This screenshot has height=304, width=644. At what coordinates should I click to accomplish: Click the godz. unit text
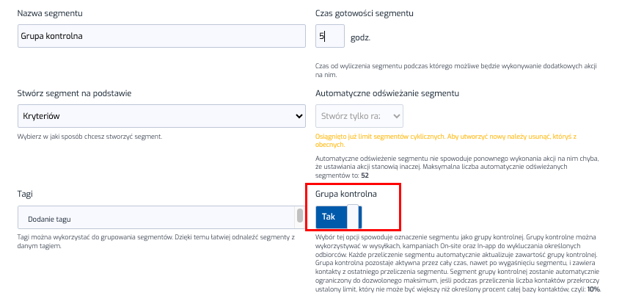(x=360, y=37)
